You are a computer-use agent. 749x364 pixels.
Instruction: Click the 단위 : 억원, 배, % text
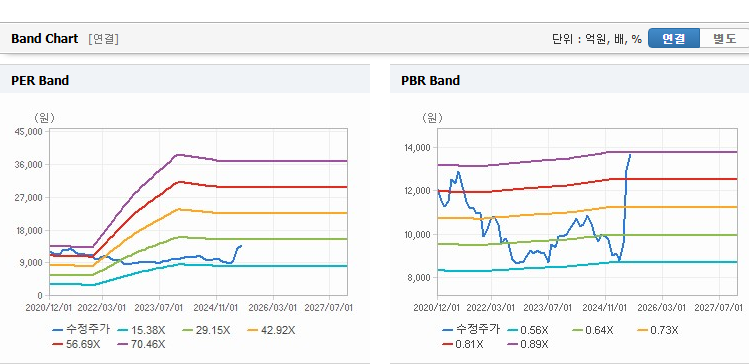pos(597,39)
